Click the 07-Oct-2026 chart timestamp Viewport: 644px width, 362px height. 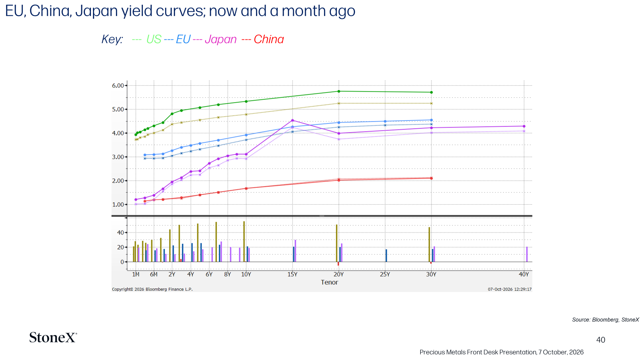[x=510, y=289]
